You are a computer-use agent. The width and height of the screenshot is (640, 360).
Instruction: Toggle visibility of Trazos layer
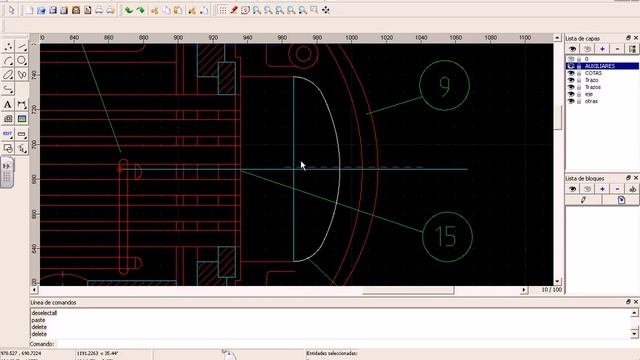(571, 87)
